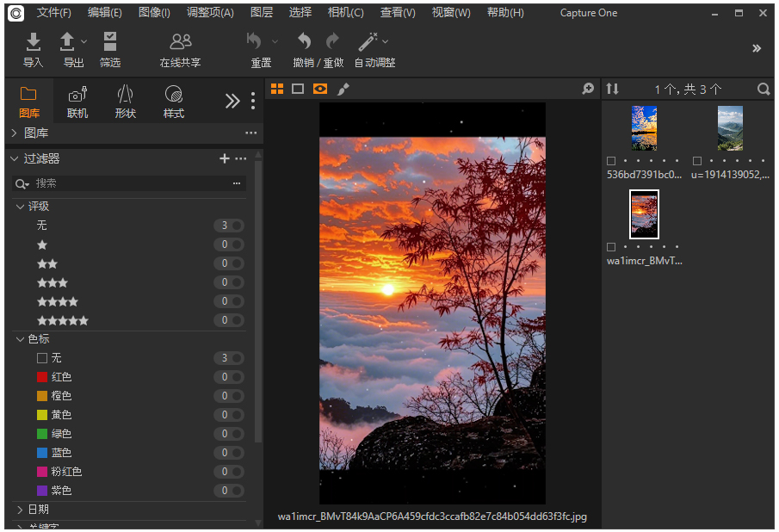
Task: Activate the exposure warning eye icon
Action: 319,89
